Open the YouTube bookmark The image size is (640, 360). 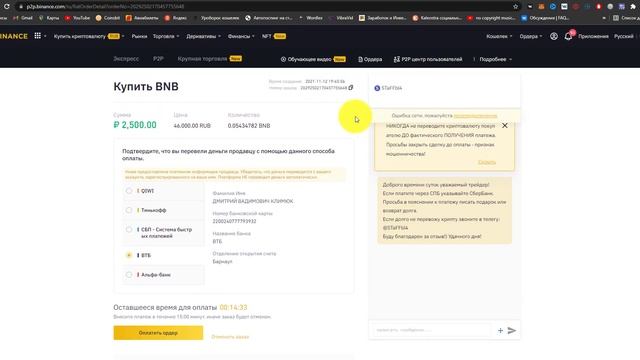tap(78, 18)
